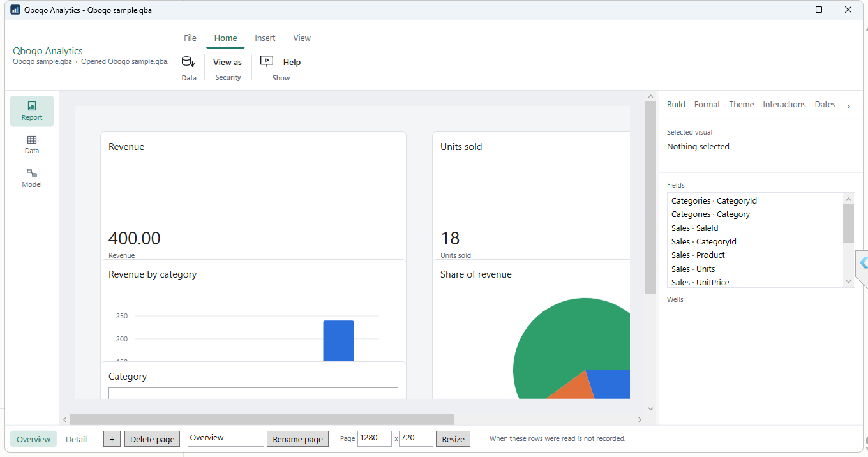The height and width of the screenshot is (457, 868).
Task: Open the Interactions pane tab
Action: coord(784,105)
